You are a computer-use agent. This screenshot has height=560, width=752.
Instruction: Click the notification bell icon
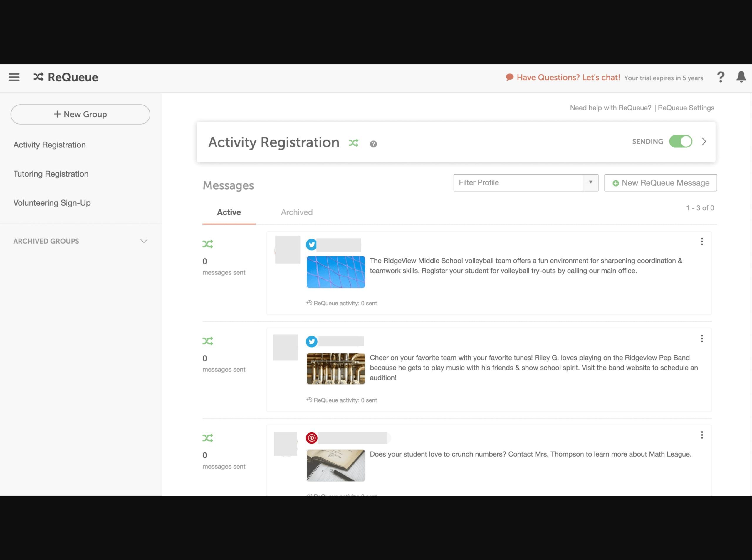pyautogui.click(x=741, y=77)
